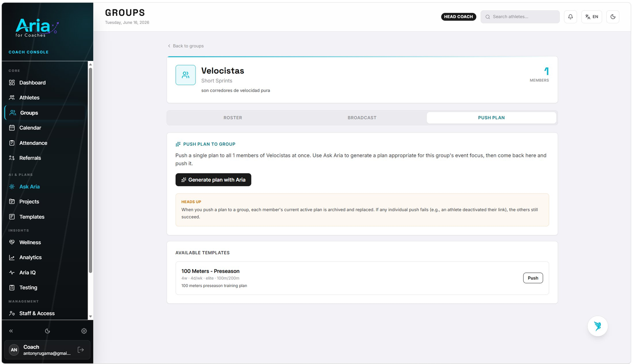Click the Search athletes input field
Image resolution: width=632 pixels, height=364 pixels.
click(520, 17)
